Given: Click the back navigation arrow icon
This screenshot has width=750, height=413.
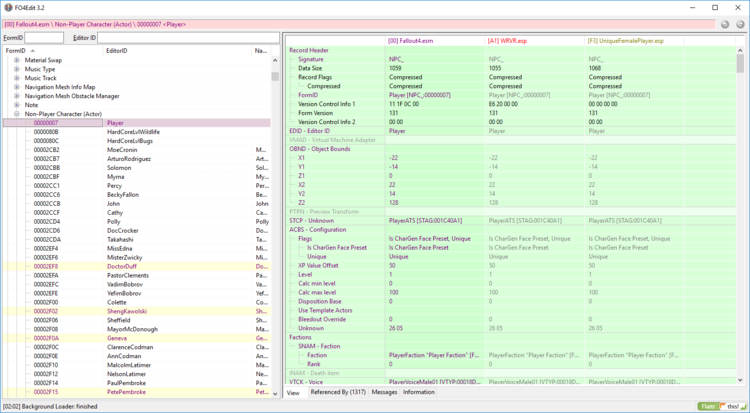Looking at the screenshot, I should [x=725, y=24].
